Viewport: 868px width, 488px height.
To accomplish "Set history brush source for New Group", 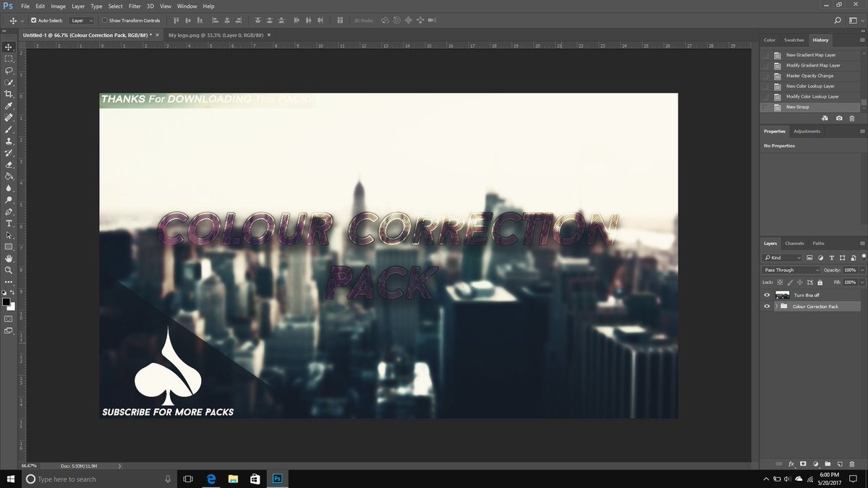I will [766, 107].
